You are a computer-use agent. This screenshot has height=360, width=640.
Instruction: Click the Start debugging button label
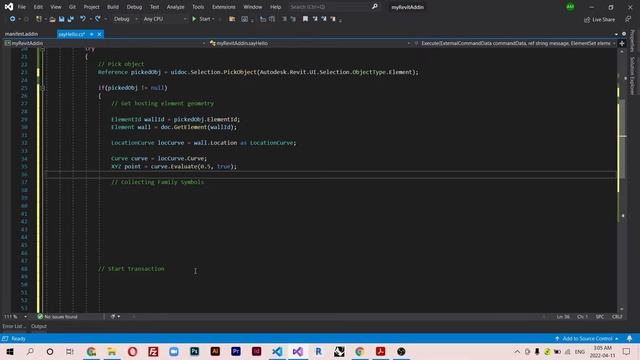click(204, 19)
